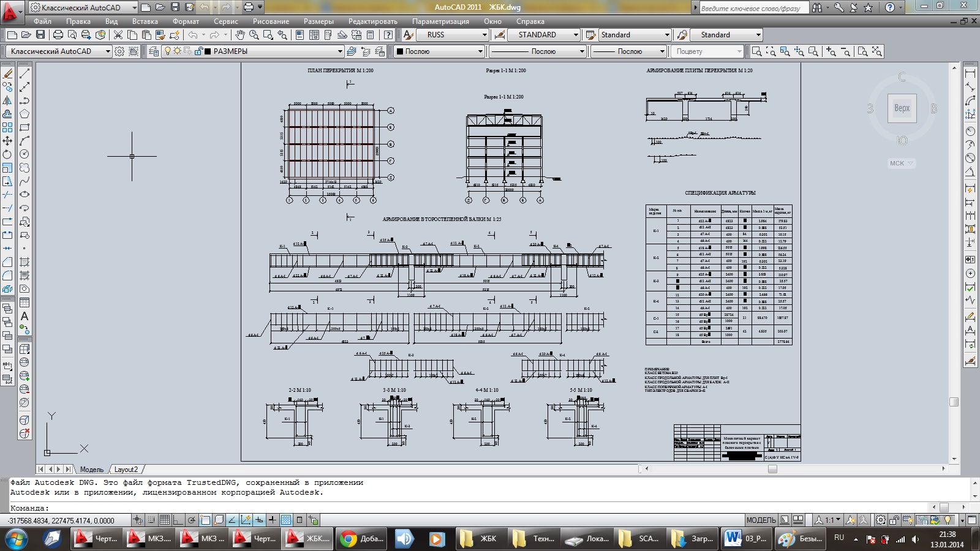Open Plot Preview from the standard toolbar
The width and height of the screenshot is (980, 551).
pyautogui.click(x=72, y=35)
